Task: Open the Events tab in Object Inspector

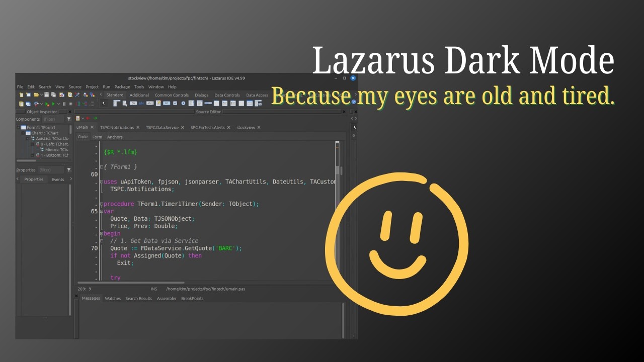Action: coord(58,179)
